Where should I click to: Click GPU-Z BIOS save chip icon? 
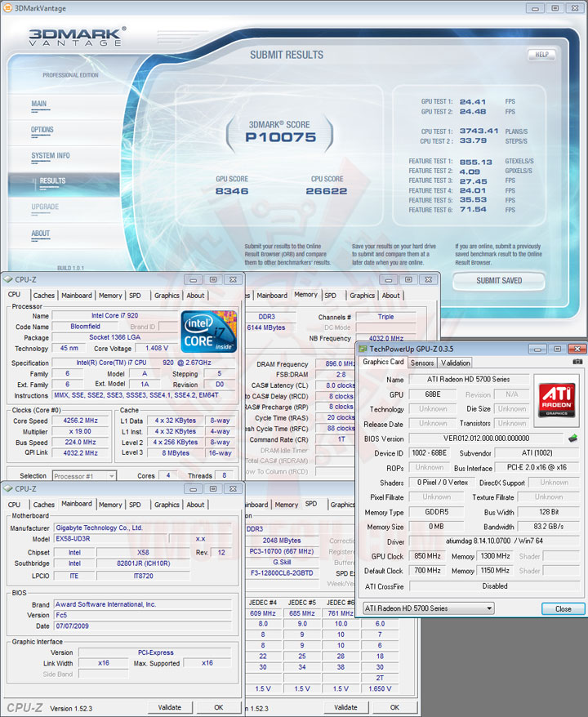(572, 439)
